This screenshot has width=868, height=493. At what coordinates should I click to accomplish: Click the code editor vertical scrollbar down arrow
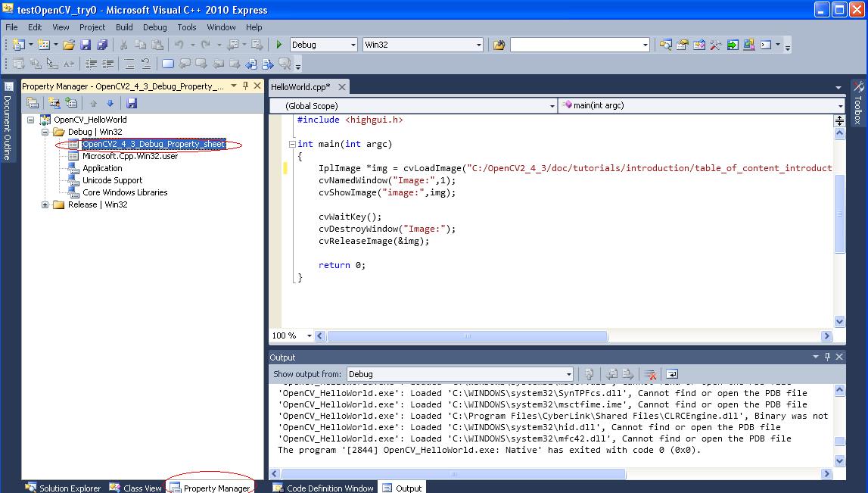(840, 321)
